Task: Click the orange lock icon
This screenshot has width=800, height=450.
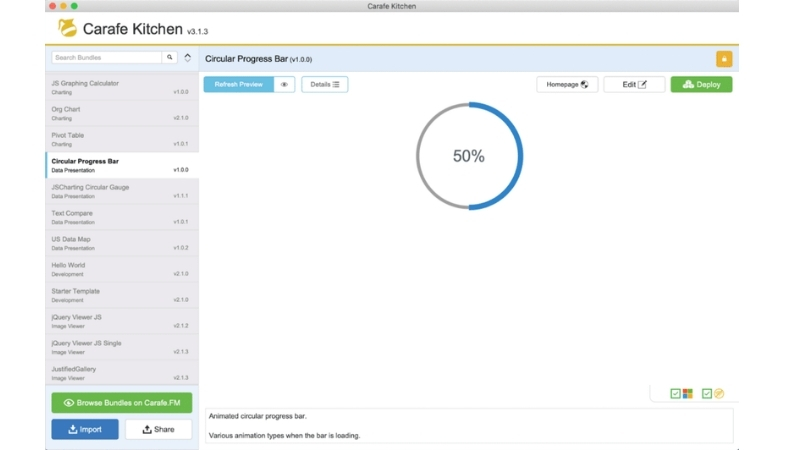Action: point(723,59)
